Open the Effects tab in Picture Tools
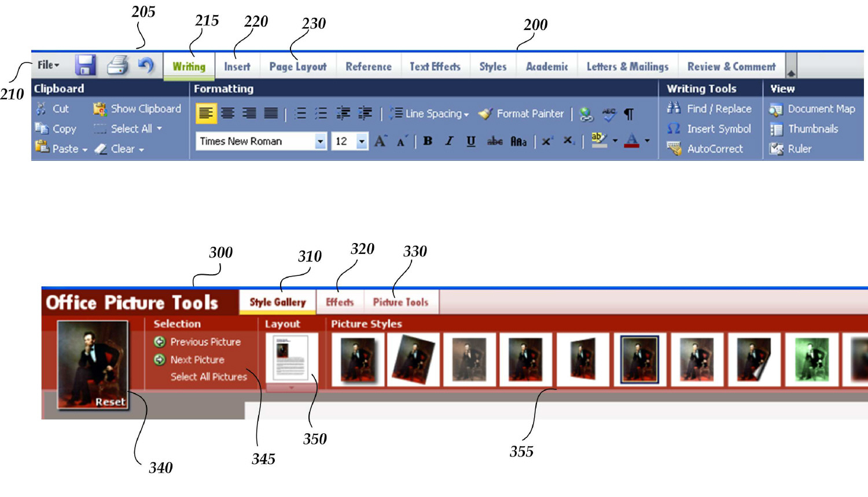Image resolution: width=868 pixels, height=497 pixels. [x=340, y=302]
